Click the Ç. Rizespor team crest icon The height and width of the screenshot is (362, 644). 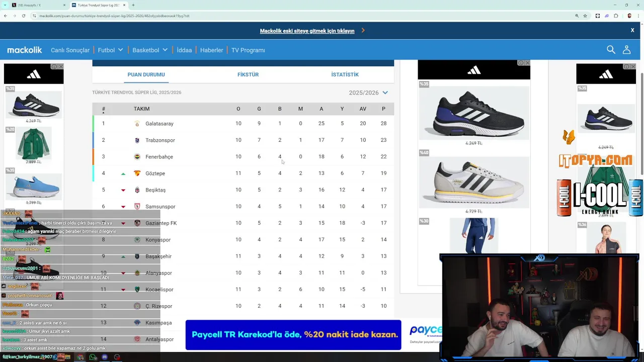pos(137,306)
